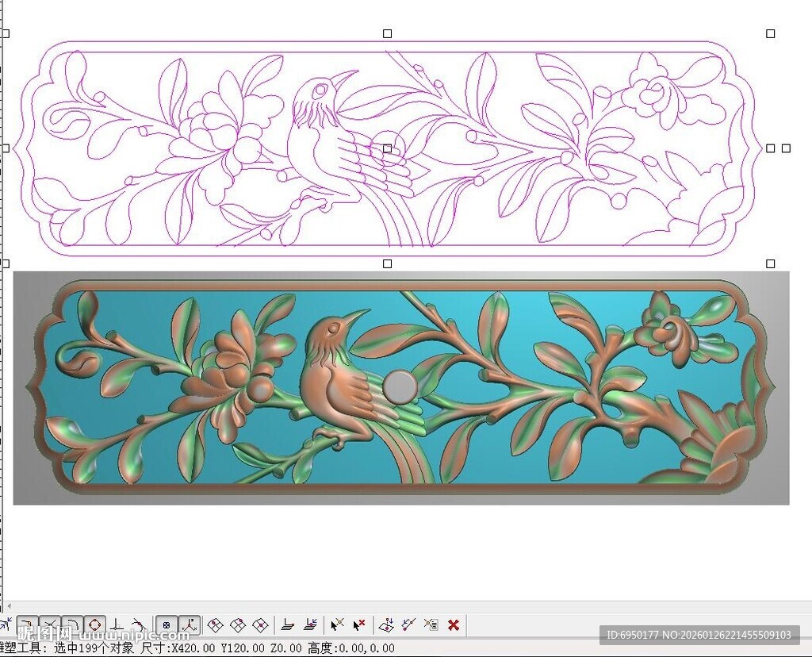The width and height of the screenshot is (812, 657).
Task: Click the grey circular hole on the relief
Action: pos(400,386)
